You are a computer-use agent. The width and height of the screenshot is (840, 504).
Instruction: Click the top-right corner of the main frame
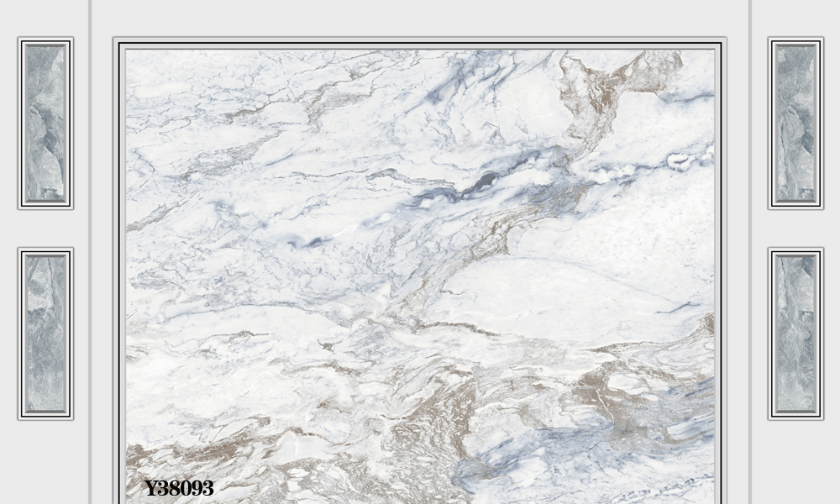720,44
